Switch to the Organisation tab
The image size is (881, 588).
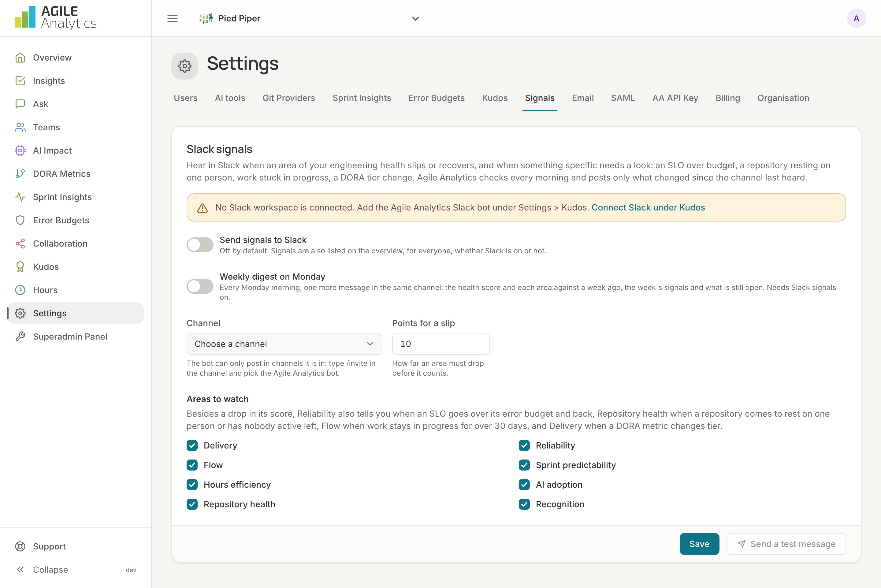pos(783,98)
